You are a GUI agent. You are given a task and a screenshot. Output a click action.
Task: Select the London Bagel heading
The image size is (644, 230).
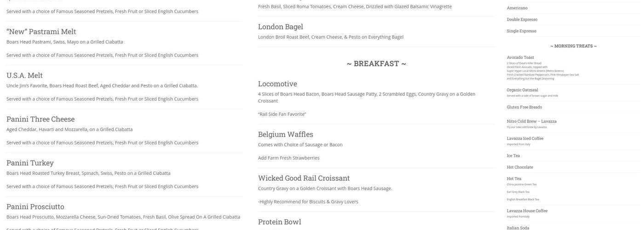(x=281, y=27)
